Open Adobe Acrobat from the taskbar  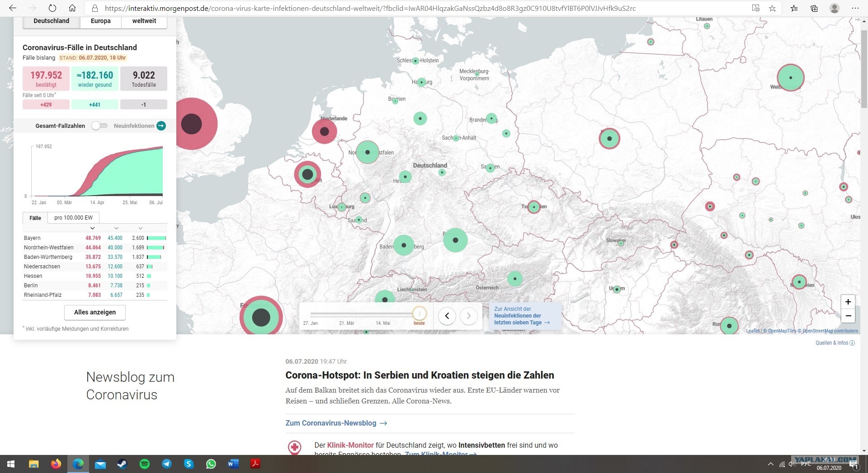point(255,464)
